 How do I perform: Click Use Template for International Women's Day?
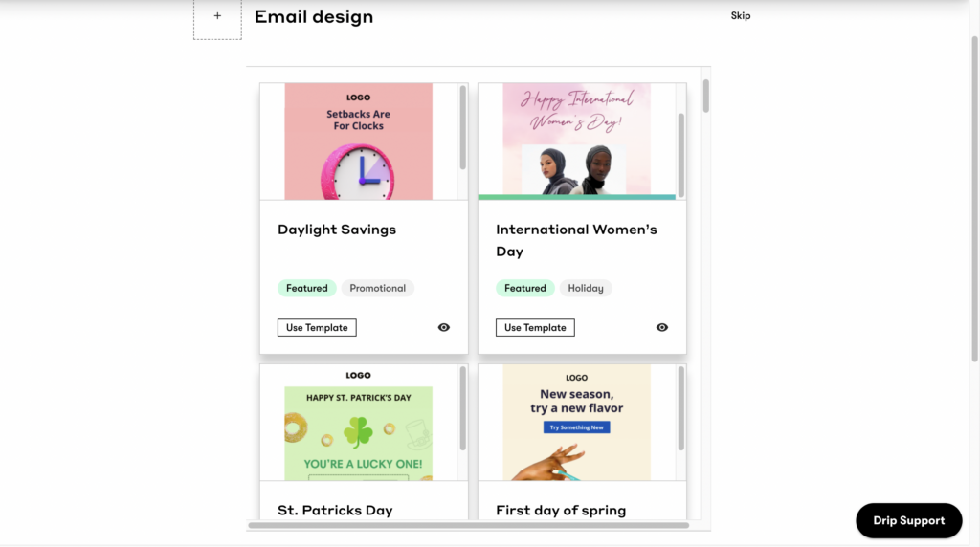(535, 327)
